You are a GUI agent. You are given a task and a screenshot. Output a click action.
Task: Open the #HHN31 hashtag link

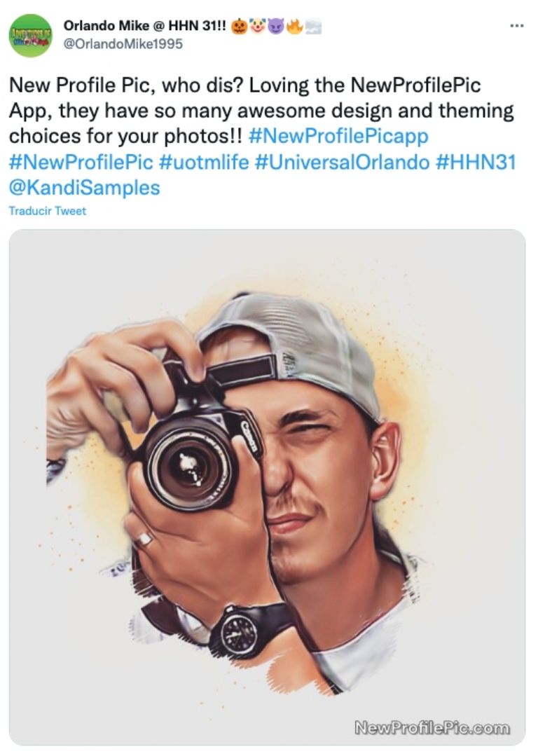point(476,162)
